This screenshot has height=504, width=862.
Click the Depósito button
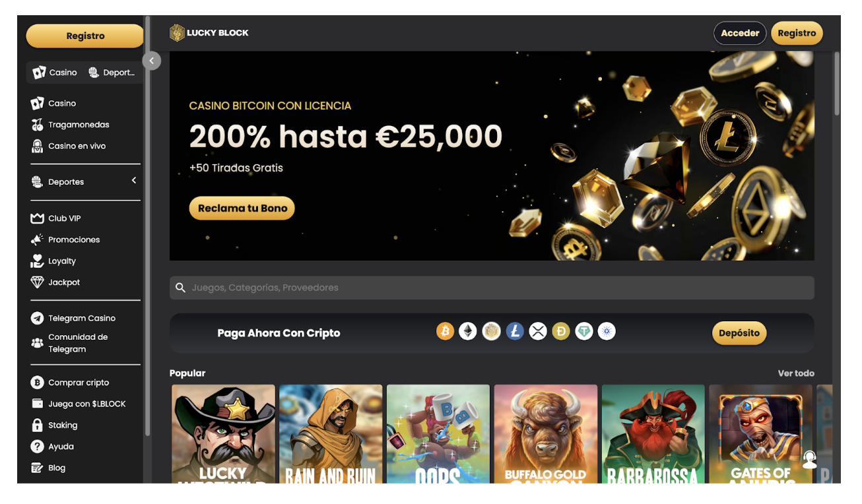pyautogui.click(x=739, y=333)
